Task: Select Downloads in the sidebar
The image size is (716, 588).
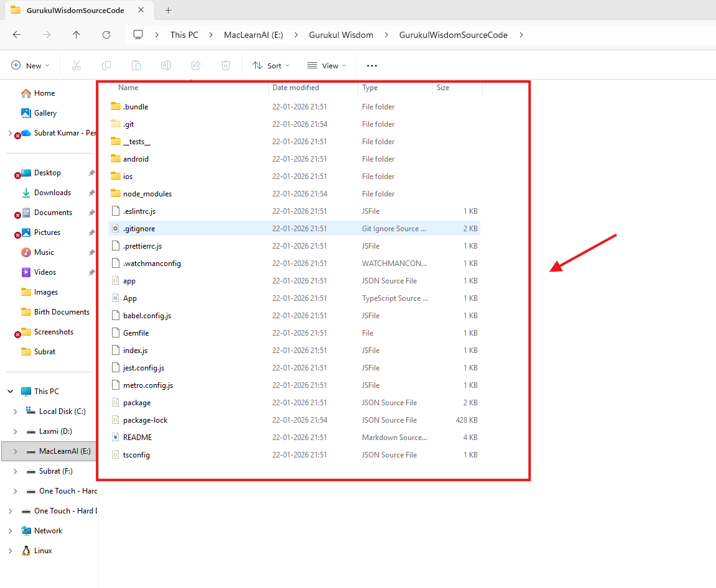Action: [52, 193]
